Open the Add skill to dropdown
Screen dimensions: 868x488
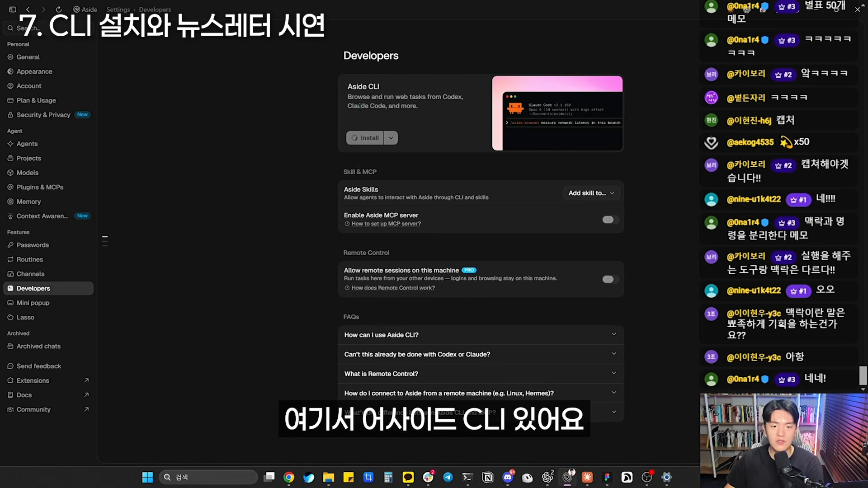591,193
